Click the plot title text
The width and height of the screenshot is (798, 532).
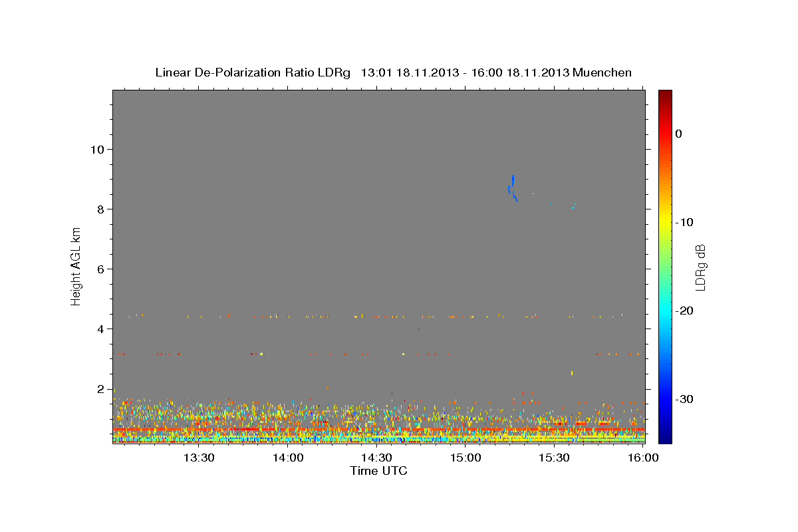(393, 72)
